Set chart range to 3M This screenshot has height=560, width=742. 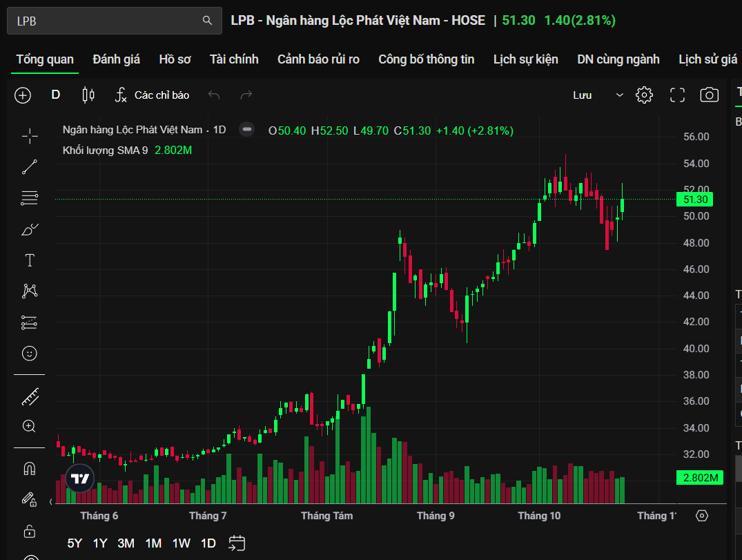click(x=126, y=543)
